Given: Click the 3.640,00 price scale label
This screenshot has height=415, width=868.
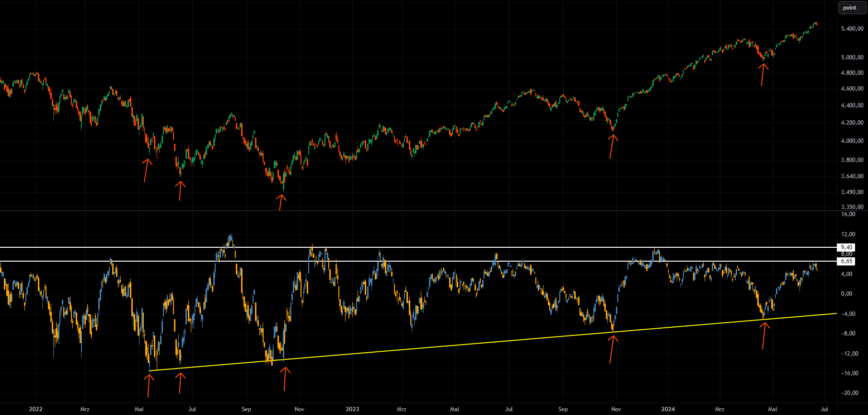Looking at the screenshot, I should point(852,176).
